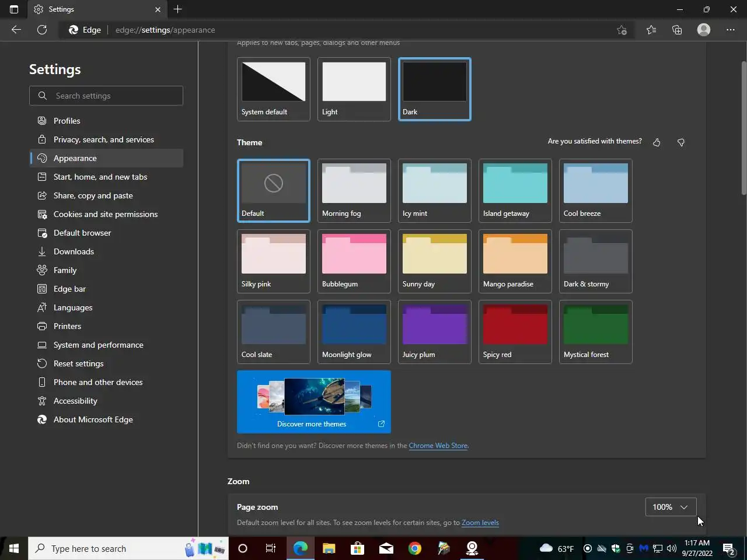Choose the Bubblegum theme

click(x=354, y=261)
